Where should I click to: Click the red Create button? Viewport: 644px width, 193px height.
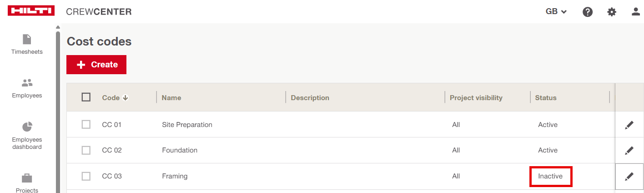(x=96, y=65)
